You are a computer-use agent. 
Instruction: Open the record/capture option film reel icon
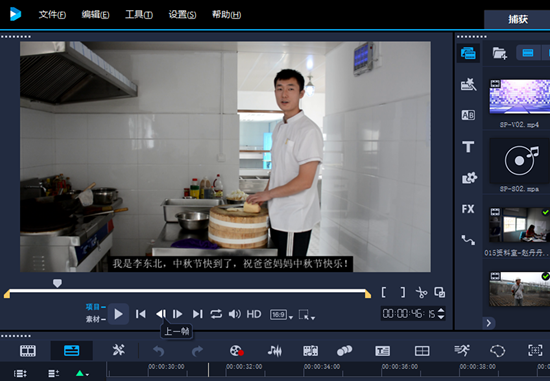point(236,350)
